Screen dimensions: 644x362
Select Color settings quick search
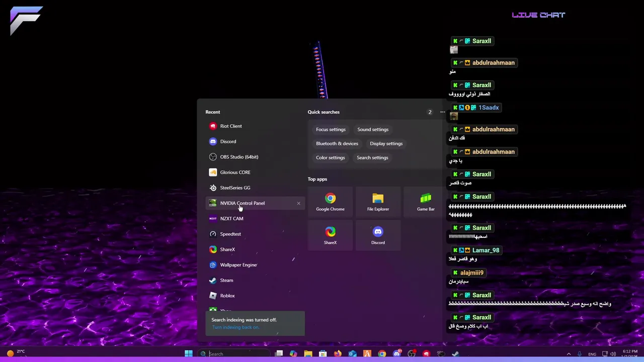(331, 158)
